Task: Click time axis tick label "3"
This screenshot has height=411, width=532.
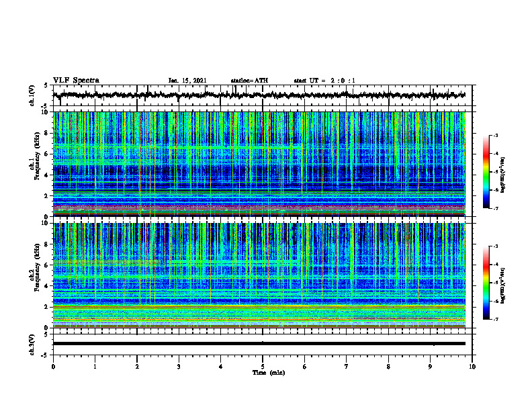Action: 179,367
